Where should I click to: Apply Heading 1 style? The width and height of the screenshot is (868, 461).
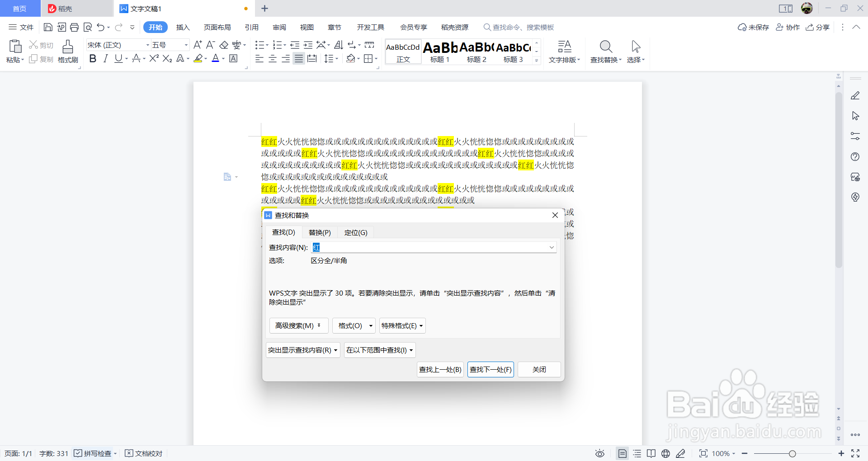440,52
